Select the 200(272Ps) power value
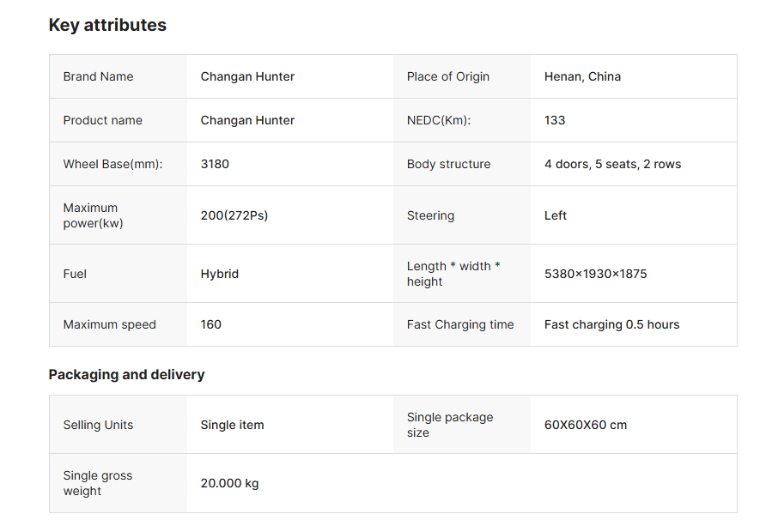The height and width of the screenshot is (532, 760). point(233,215)
